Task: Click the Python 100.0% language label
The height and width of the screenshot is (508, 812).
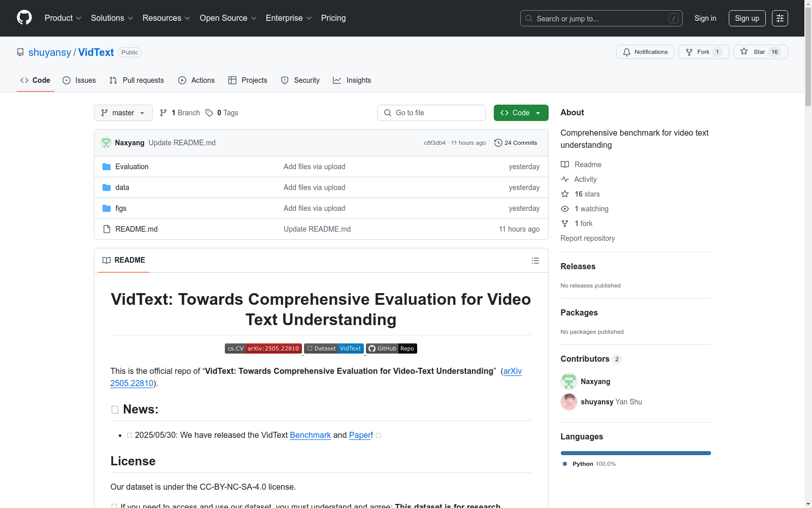Action: click(x=590, y=464)
